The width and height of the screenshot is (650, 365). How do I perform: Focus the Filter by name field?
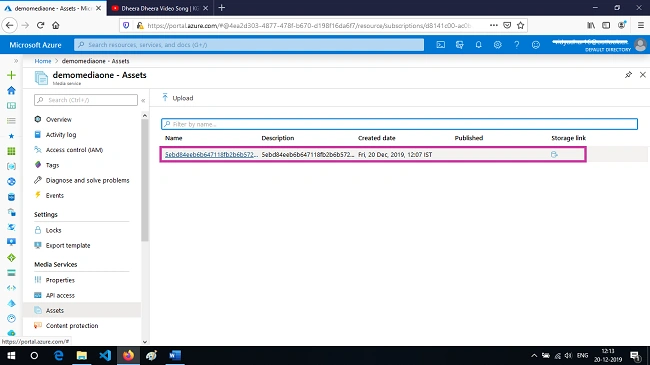[399, 124]
